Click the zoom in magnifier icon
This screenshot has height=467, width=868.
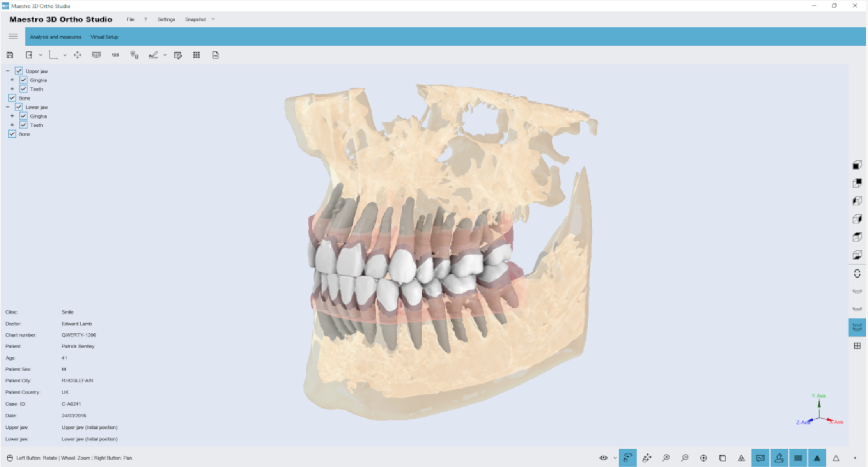(x=666, y=458)
